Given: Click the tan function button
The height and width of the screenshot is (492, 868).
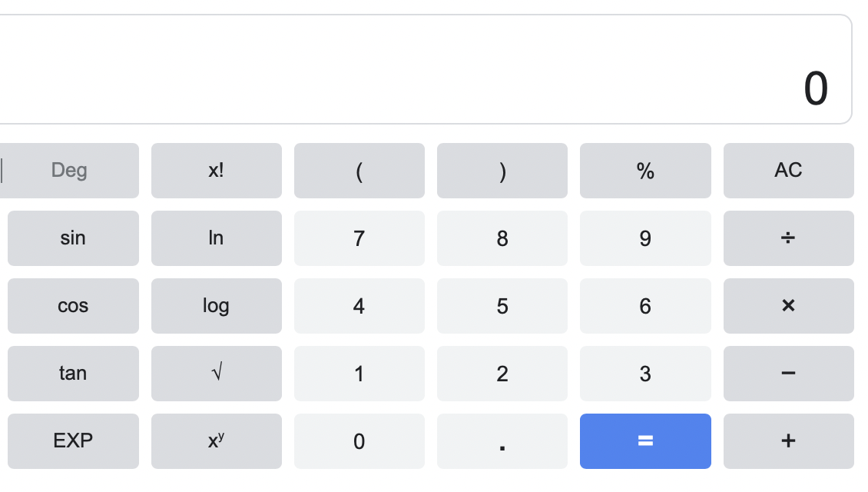Looking at the screenshot, I should pyautogui.click(x=73, y=374).
